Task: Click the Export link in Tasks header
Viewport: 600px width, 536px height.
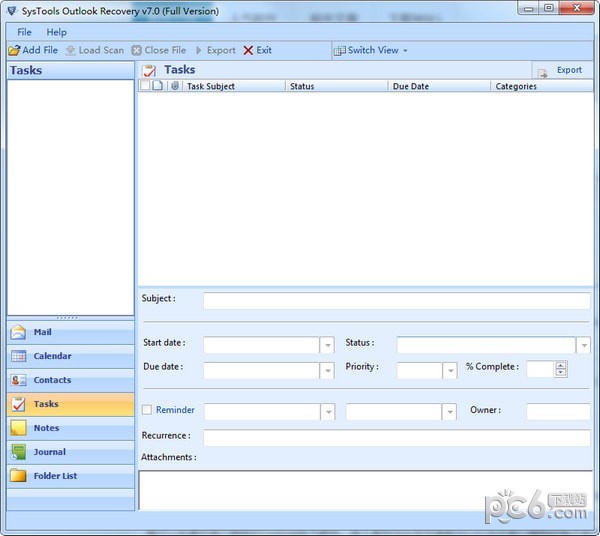Action: tap(569, 70)
